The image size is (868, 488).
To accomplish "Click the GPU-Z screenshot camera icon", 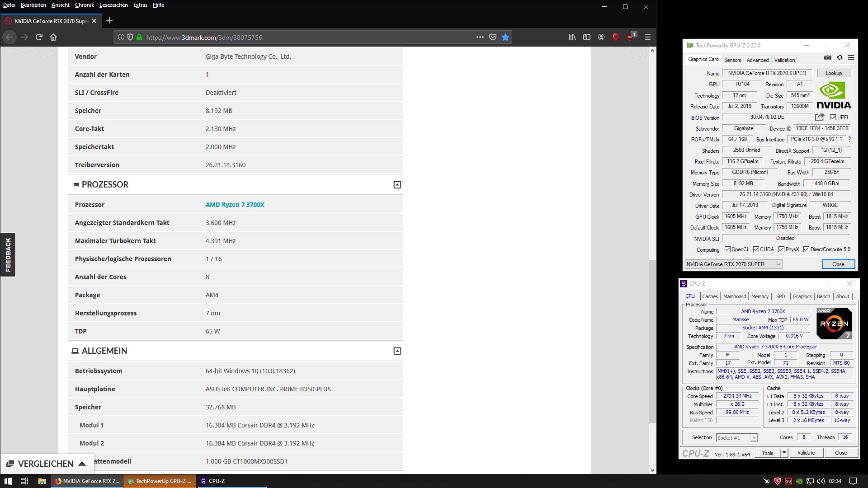I will [x=827, y=58].
